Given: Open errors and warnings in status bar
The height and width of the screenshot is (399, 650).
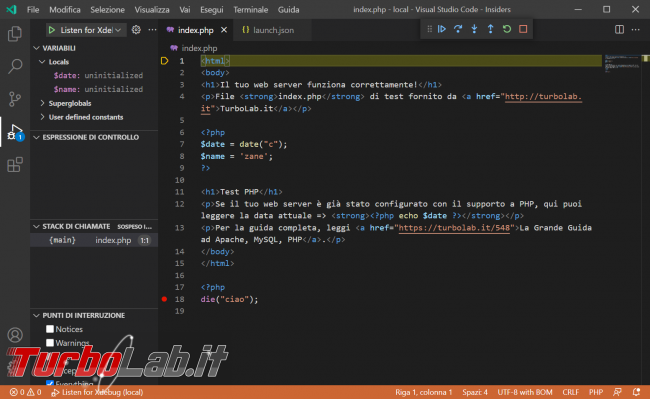Looking at the screenshot, I should tap(26, 392).
